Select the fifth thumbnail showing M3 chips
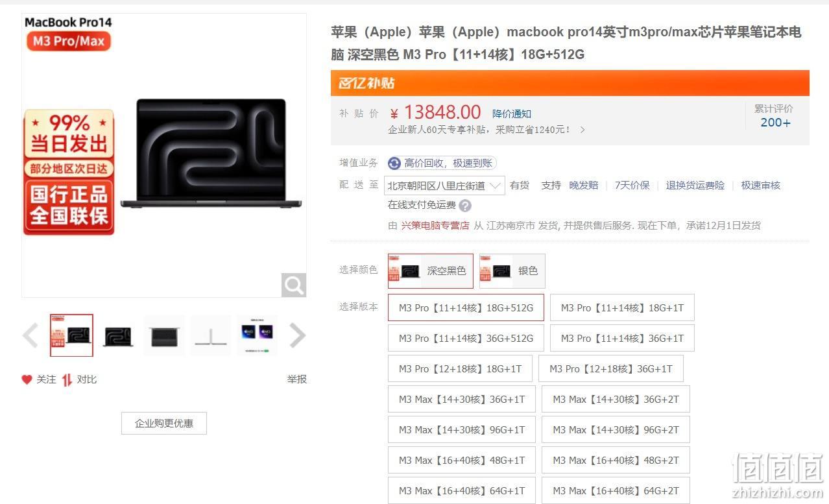This screenshot has height=504, width=829. pos(258,335)
